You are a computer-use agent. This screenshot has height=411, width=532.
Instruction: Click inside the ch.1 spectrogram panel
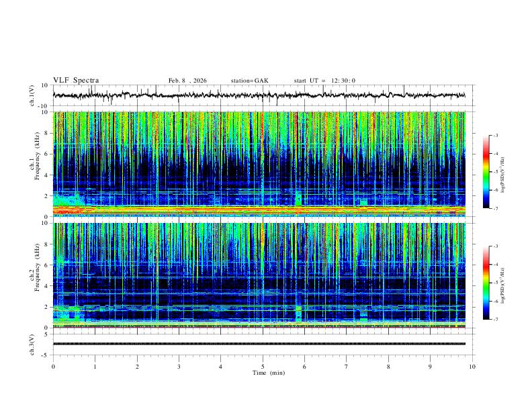pyautogui.click(x=259, y=164)
